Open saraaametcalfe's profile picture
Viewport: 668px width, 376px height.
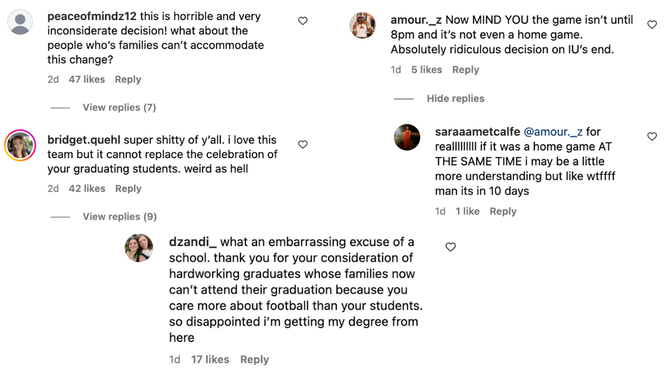(x=407, y=137)
